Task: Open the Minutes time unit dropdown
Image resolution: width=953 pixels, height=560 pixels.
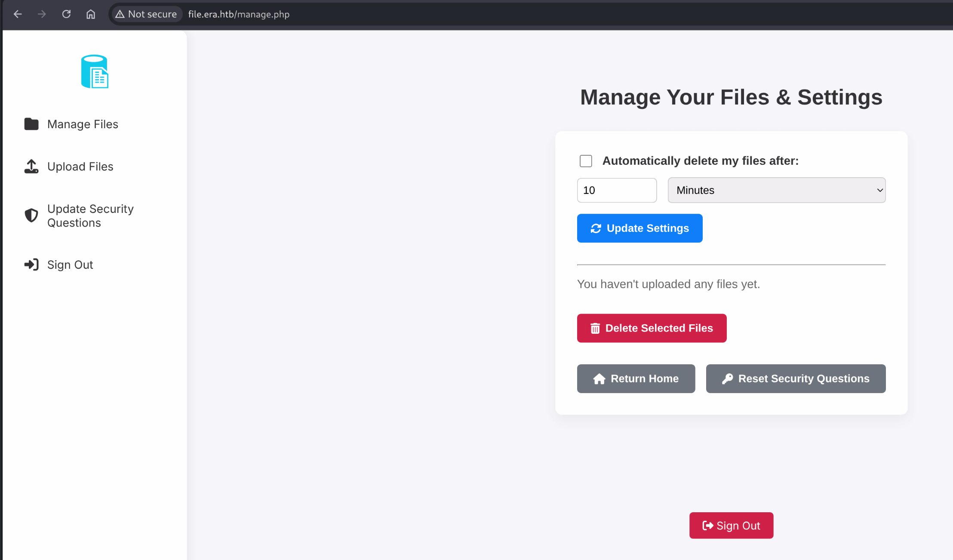Action: [776, 190]
